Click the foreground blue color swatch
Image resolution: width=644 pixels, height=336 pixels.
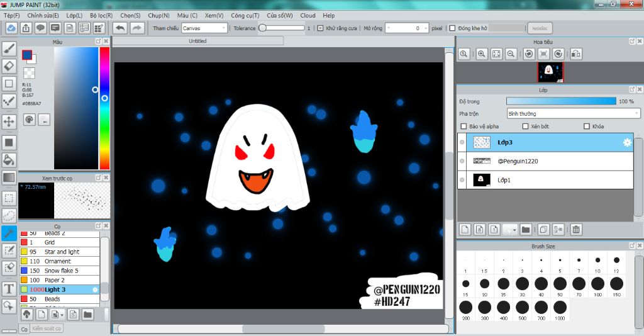click(26, 55)
